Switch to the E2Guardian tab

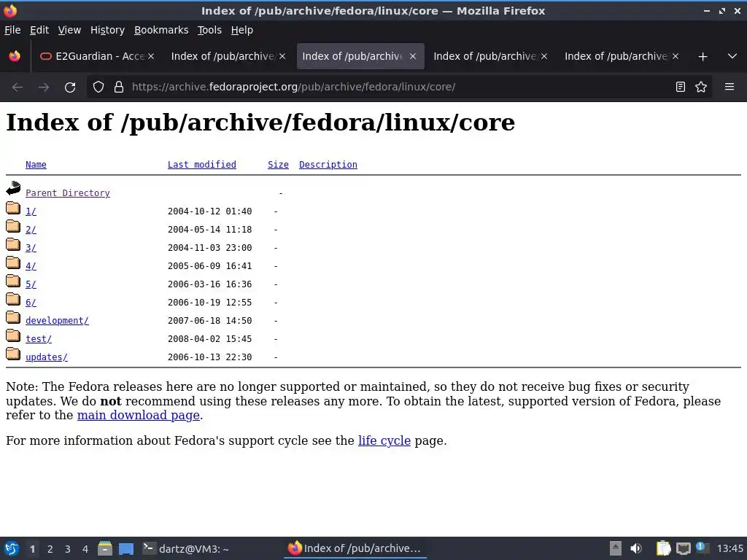98,56
